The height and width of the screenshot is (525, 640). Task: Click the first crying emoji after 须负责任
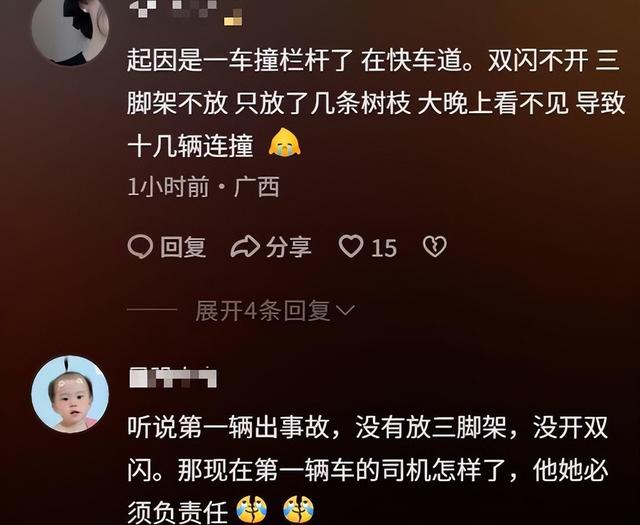252,510
